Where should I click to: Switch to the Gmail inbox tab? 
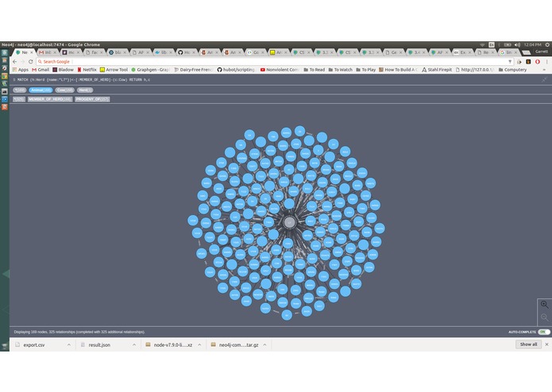tap(46, 52)
